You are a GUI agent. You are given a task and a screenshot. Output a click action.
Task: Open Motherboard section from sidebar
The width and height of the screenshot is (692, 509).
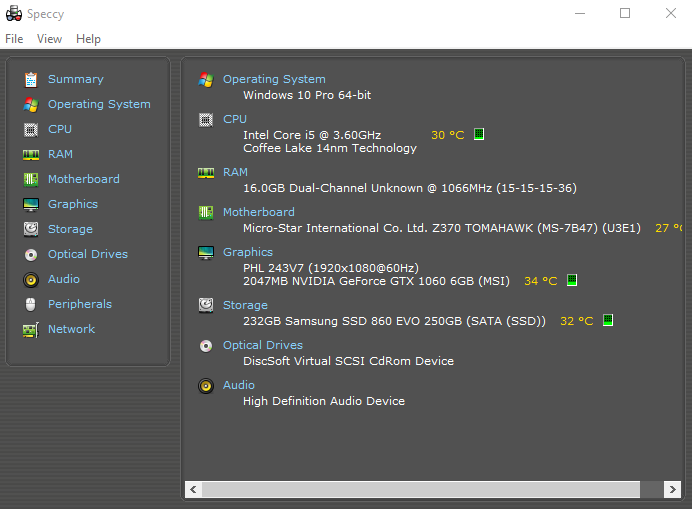pos(84,179)
